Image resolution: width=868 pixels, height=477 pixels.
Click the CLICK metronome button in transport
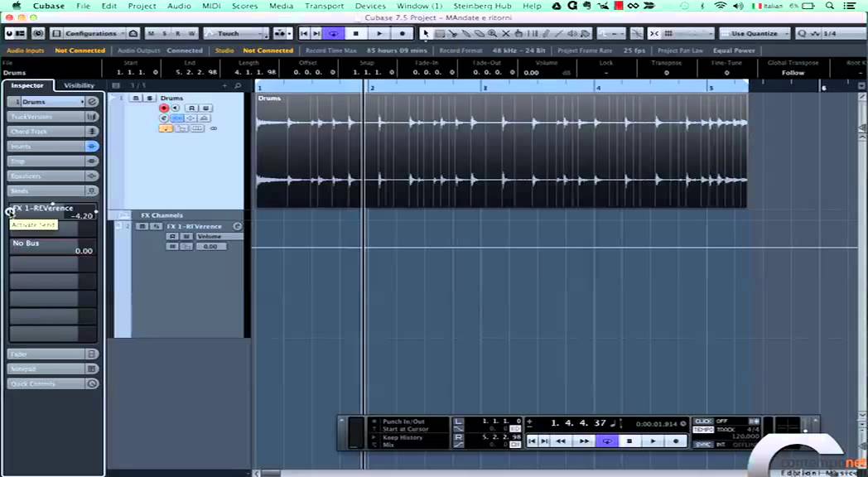[703, 422]
